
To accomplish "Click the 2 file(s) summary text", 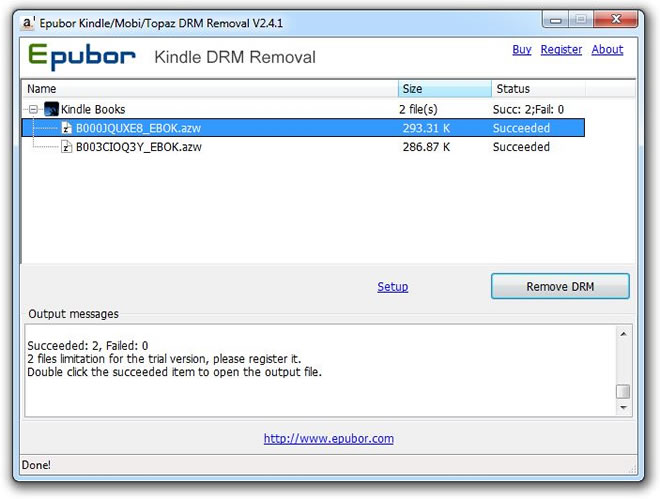I will click(418, 109).
